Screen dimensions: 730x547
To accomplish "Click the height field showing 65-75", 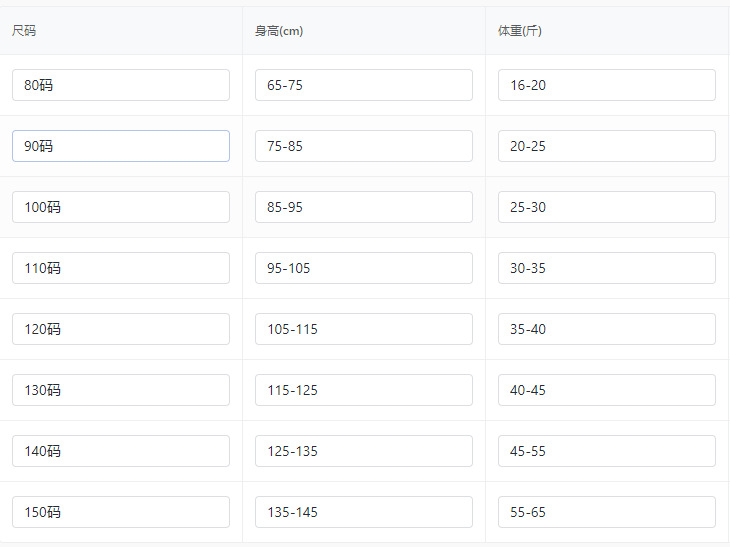I will point(364,85).
